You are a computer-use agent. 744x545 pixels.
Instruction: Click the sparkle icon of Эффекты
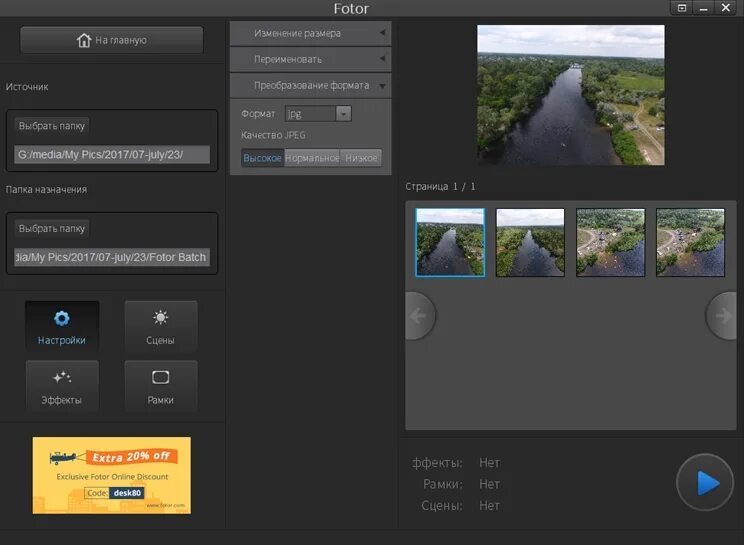[62, 378]
